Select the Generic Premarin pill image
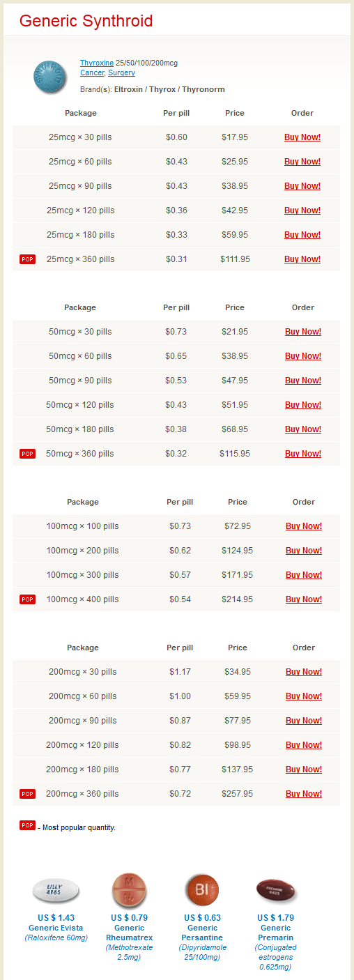 tap(275, 890)
